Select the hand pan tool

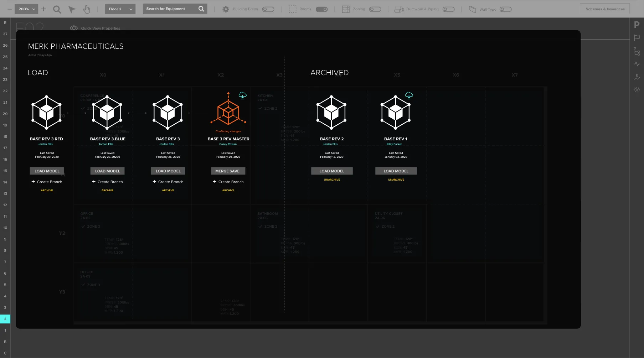pos(87,9)
